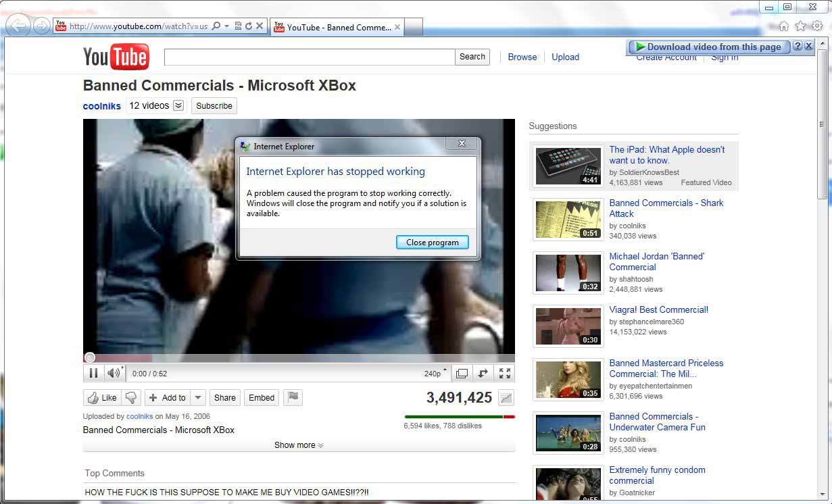Click inside the YouTube search field
This screenshot has height=504, width=832.
coord(310,57)
